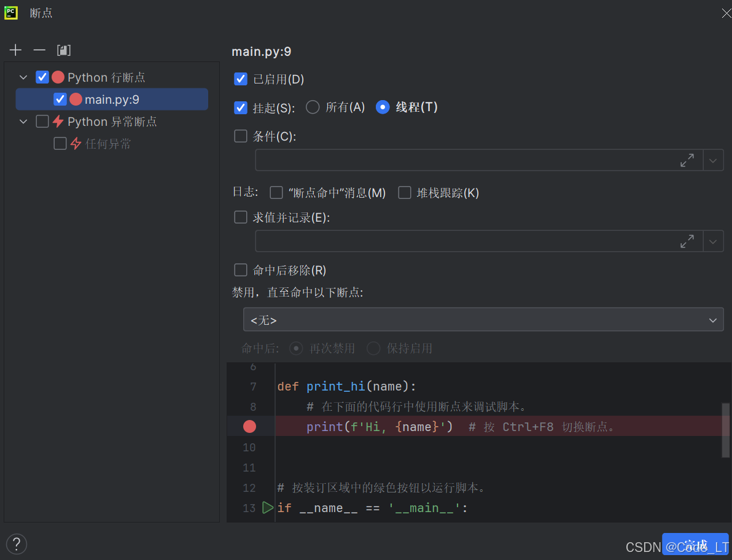Enable the 条件(C) checkbox
The image size is (732, 560).
tap(241, 136)
